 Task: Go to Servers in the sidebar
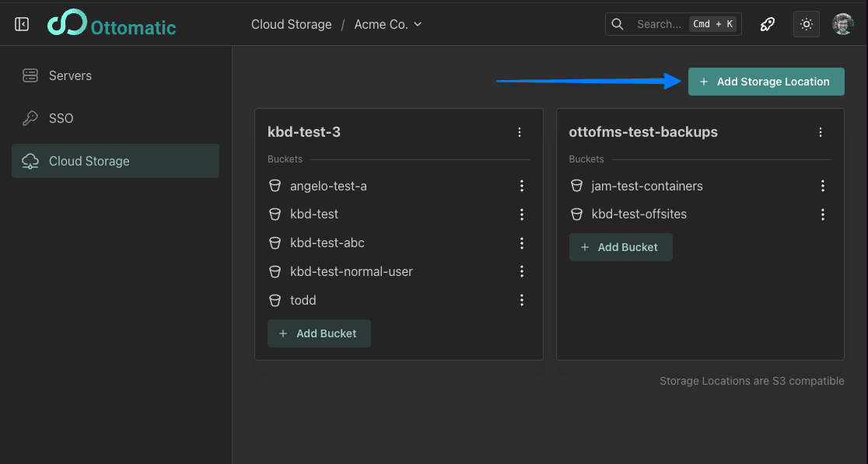point(70,75)
